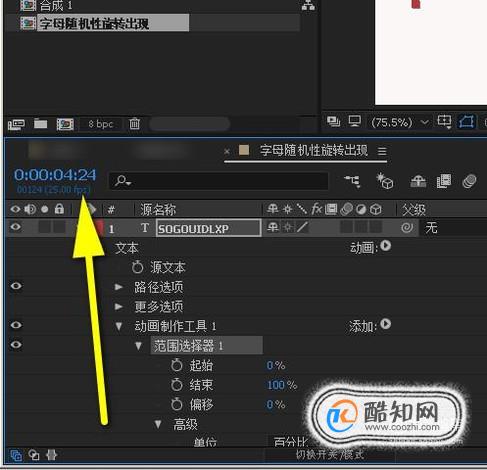Delete selected item with trash icon
487x470 pixels.
click(x=134, y=124)
